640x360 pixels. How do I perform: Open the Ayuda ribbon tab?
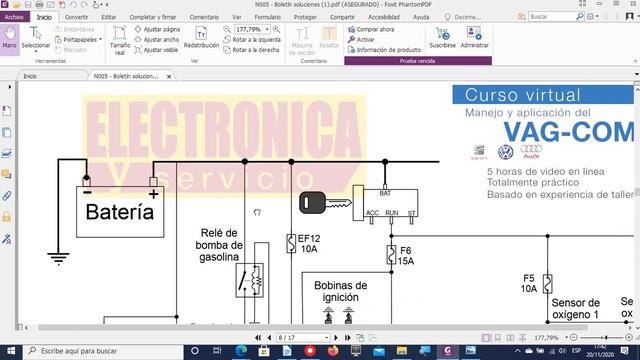[421, 17]
